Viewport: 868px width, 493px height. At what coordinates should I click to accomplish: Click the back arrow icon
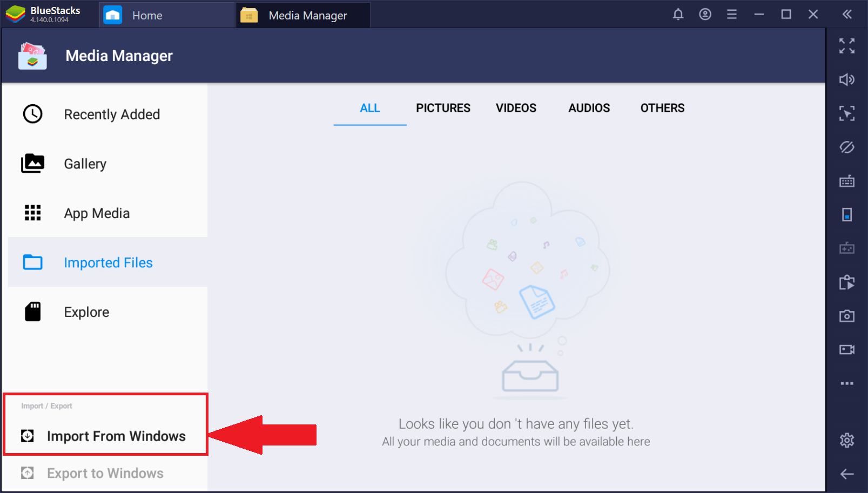coord(847,474)
